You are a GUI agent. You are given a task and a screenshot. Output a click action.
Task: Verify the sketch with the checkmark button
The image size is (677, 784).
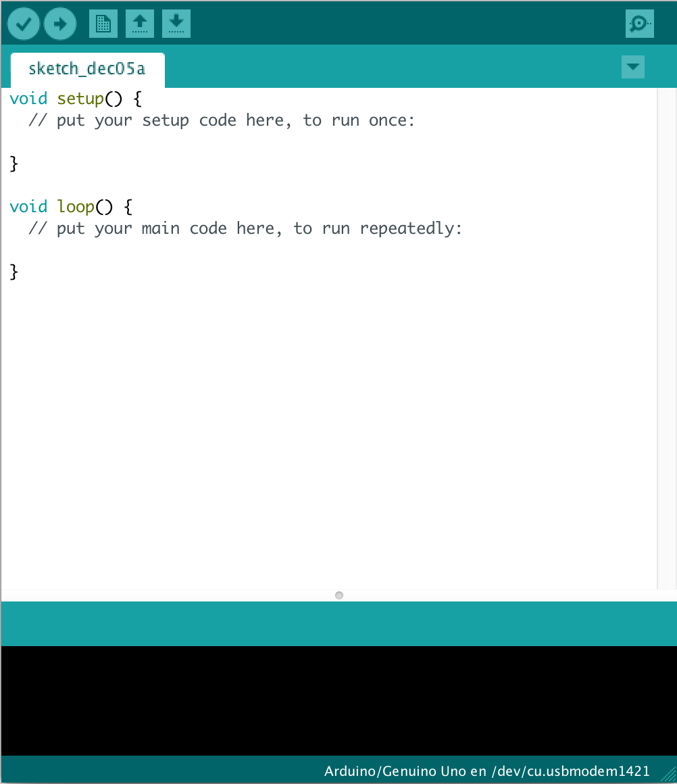click(x=23, y=24)
